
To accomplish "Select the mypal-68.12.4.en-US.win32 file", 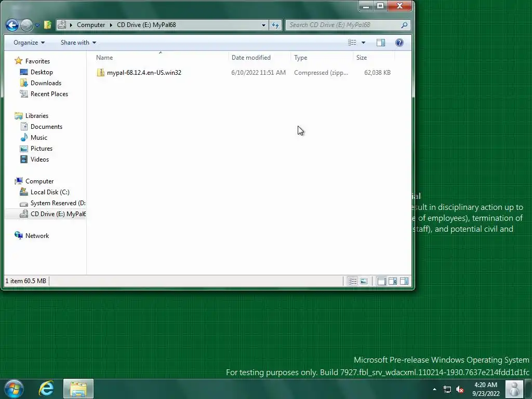I will (x=144, y=73).
